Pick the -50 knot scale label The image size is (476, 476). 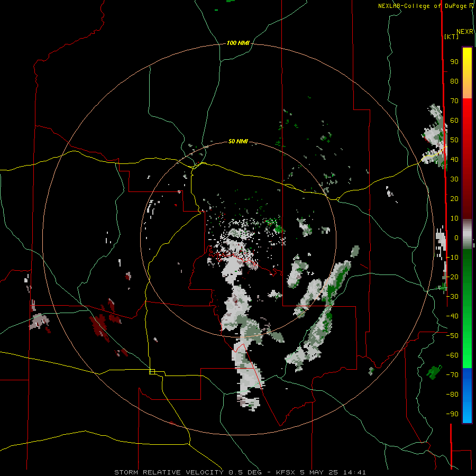point(452,336)
